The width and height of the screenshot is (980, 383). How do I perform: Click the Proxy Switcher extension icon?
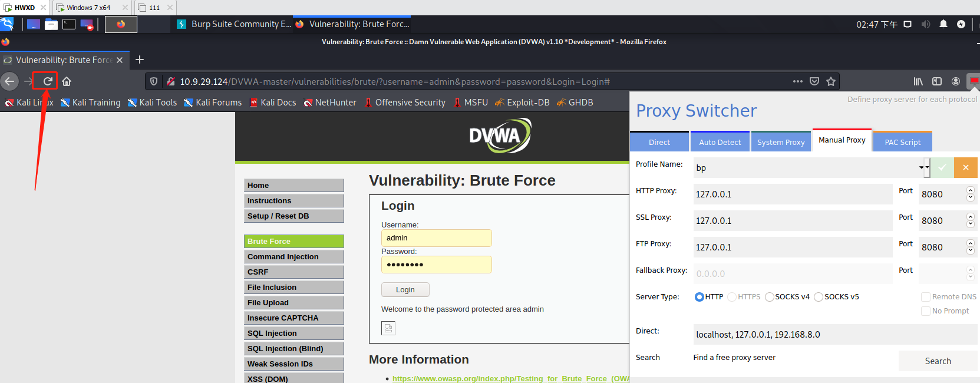(x=974, y=81)
